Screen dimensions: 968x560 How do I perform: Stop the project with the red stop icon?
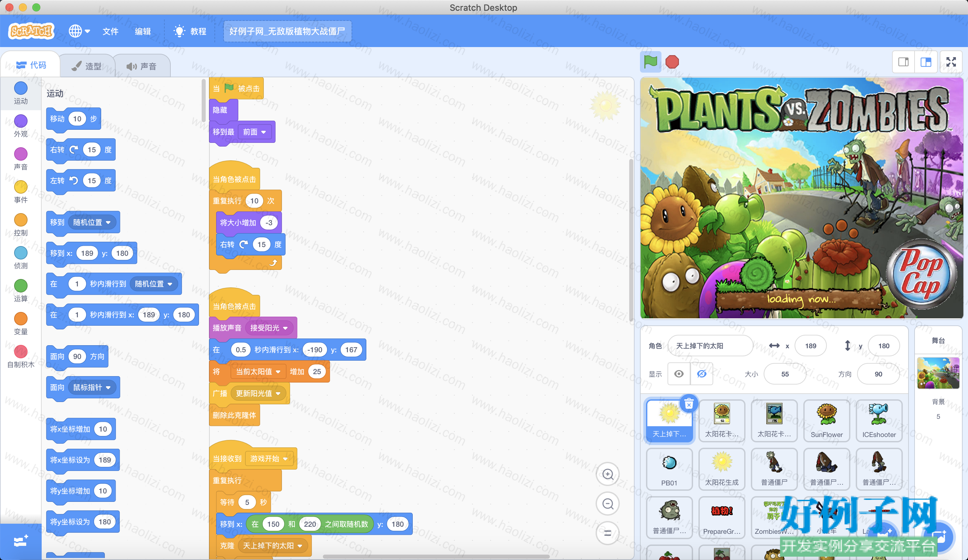[672, 62]
